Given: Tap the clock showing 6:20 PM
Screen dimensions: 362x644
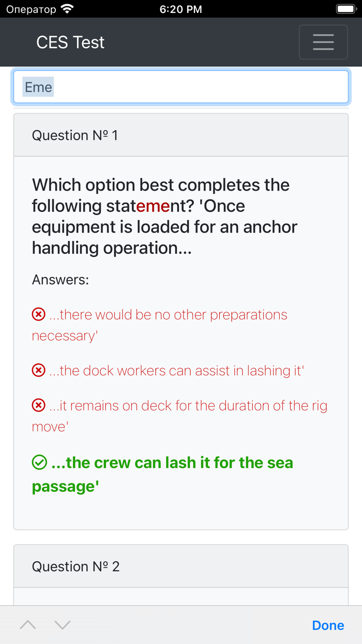Looking at the screenshot, I should coord(180,8).
